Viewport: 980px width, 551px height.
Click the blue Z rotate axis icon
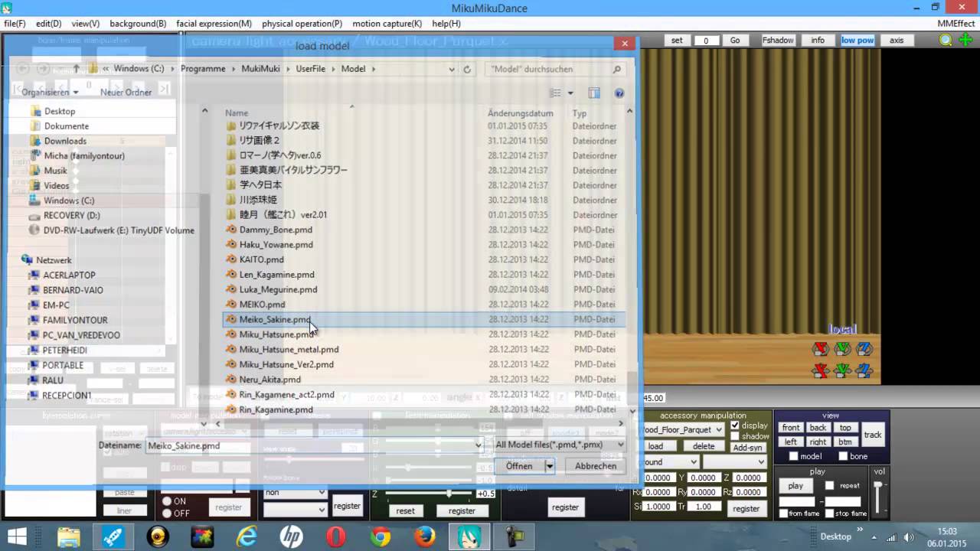(864, 350)
